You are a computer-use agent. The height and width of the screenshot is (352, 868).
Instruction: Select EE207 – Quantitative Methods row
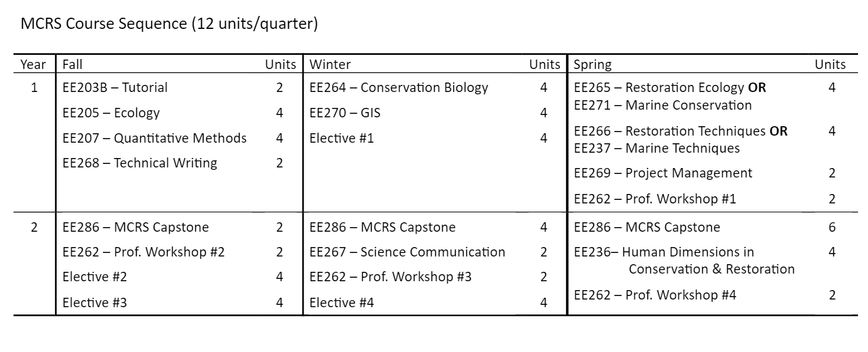coord(154,139)
